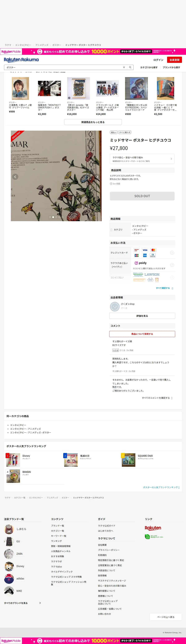Click top breadcrumb ラクマ
Screen dimensions: 186x644
8,45
